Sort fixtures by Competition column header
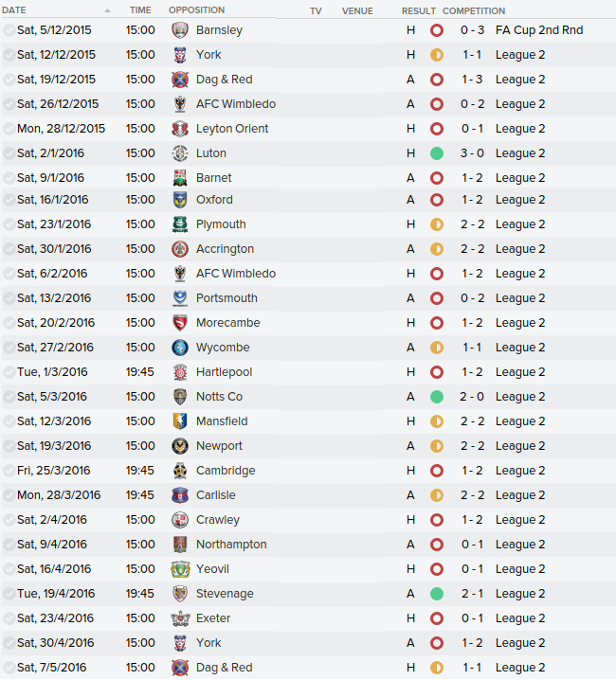The image size is (616, 680). (x=474, y=10)
